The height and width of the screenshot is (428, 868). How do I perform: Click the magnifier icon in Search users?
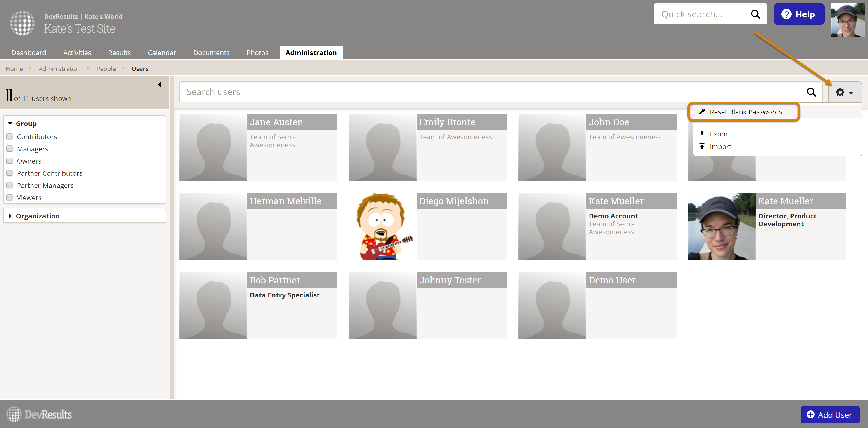pyautogui.click(x=811, y=92)
